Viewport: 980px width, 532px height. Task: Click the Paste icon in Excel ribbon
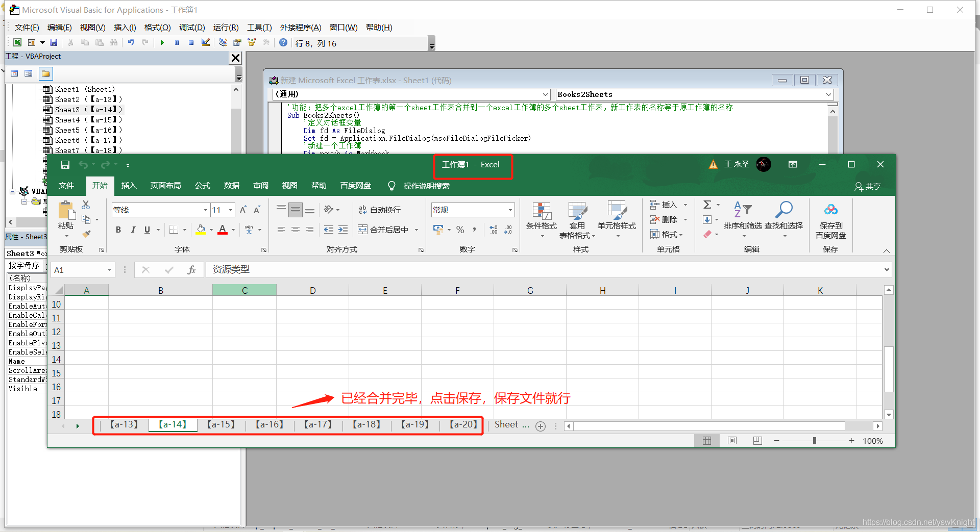pyautogui.click(x=66, y=210)
